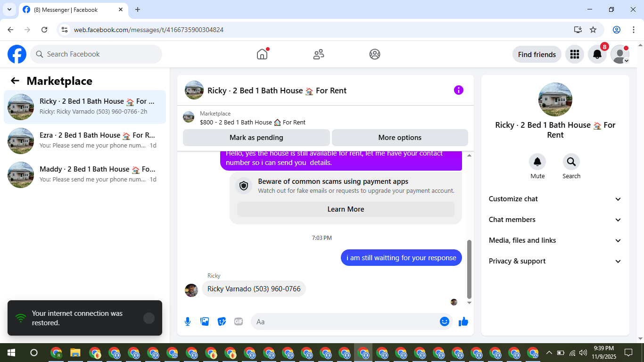
Task: Click the chat scroll up arrow
Action: click(469, 155)
